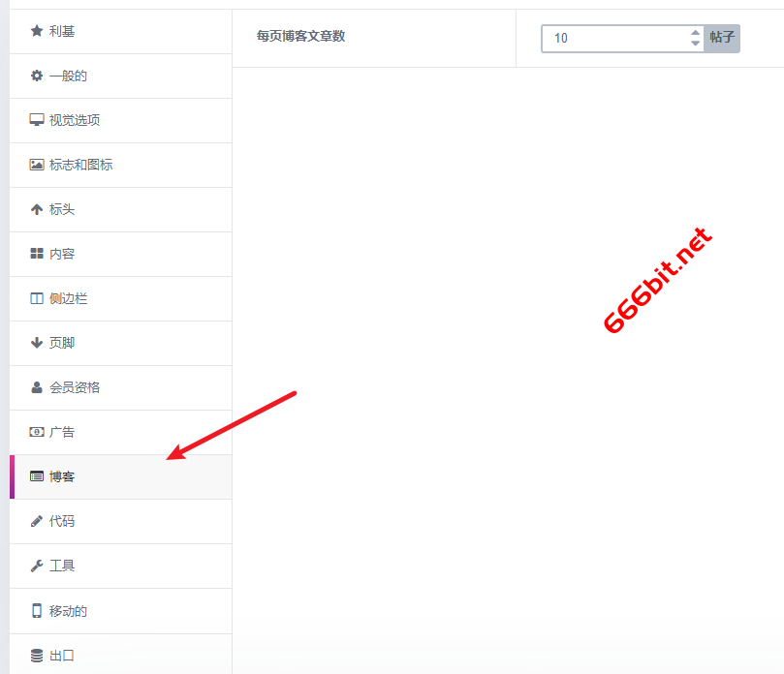
Task: Increase posts per page with up arrow
Action: tap(695, 33)
